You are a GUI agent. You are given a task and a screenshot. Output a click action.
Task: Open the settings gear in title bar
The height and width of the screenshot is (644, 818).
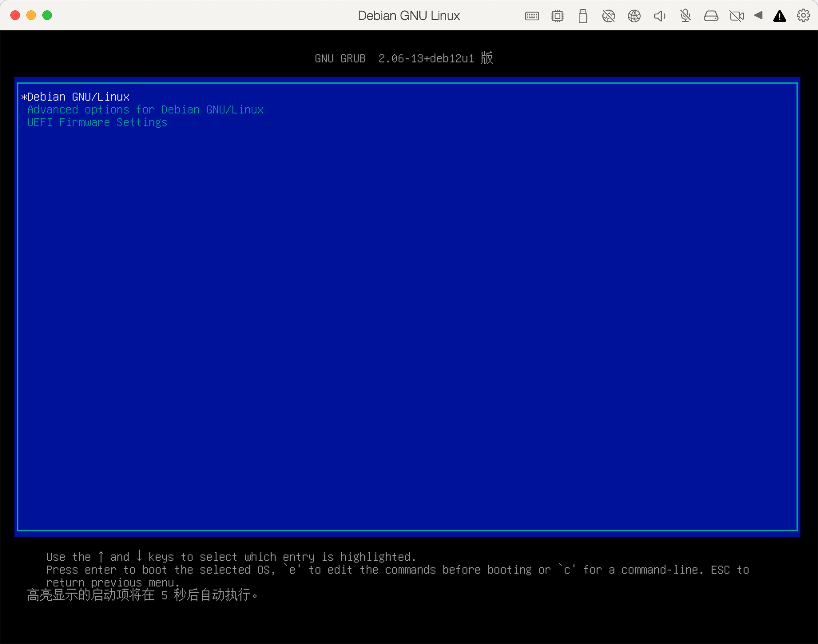[x=803, y=16]
